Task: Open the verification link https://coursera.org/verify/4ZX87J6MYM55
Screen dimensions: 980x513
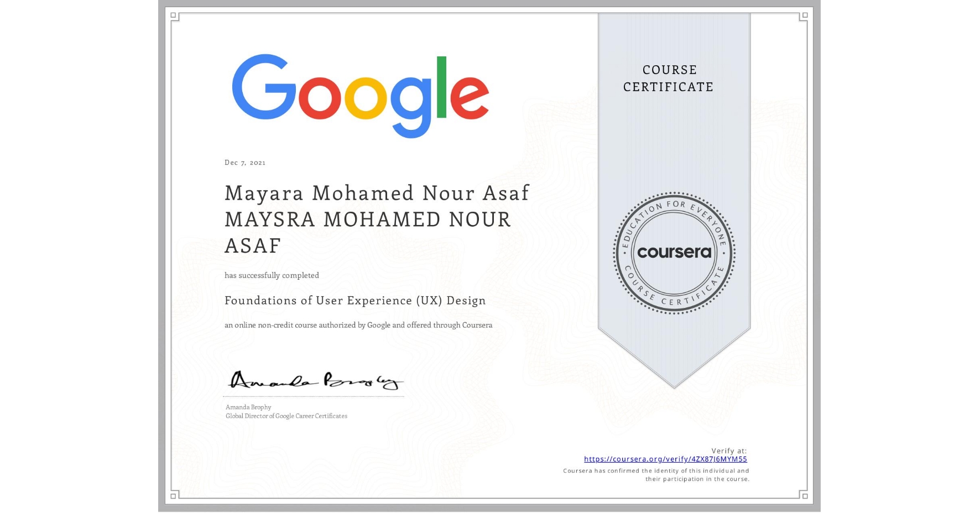Action: (665, 459)
